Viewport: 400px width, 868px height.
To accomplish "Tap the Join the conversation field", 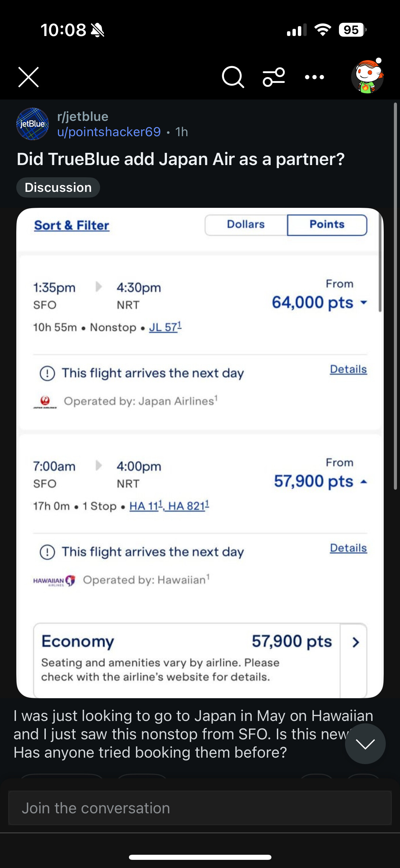I will 200,808.
